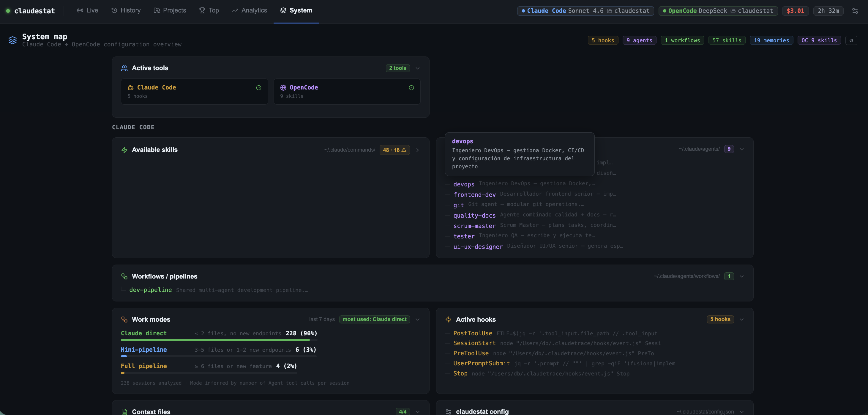Collapse the Context files chevron
The width and height of the screenshot is (868, 415).
click(417, 412)
